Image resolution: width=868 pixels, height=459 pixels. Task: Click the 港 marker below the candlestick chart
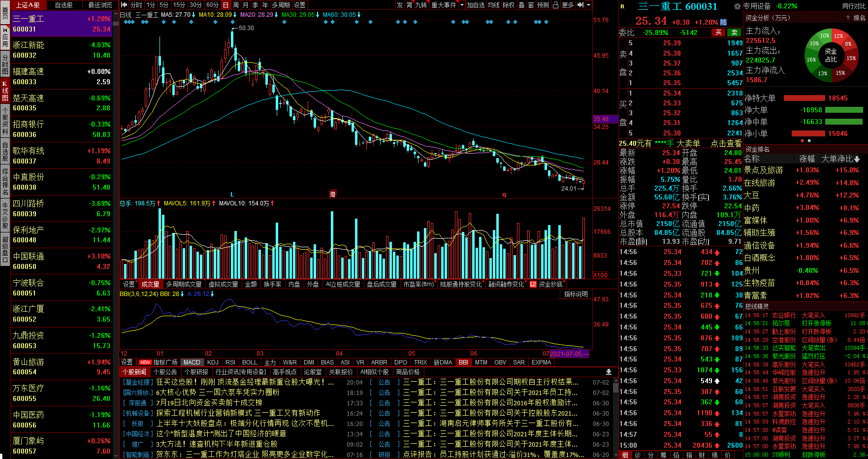point(332,195)
